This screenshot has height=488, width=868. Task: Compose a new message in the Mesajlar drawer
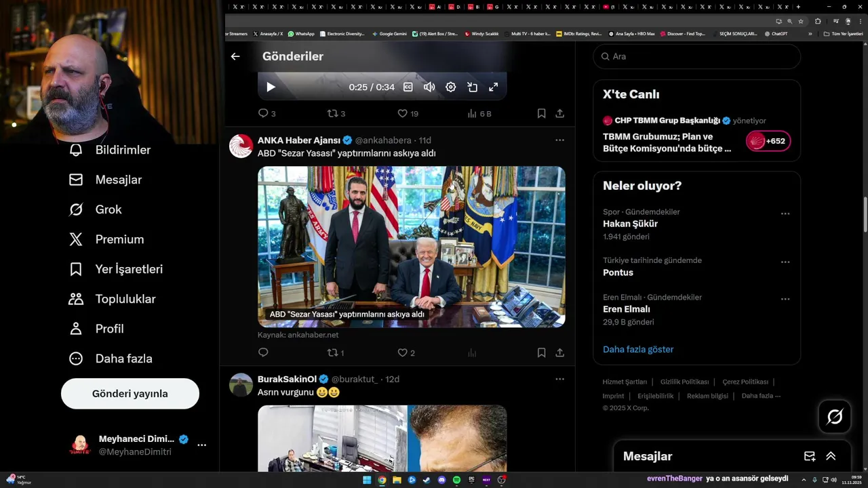tap(810, 456)
